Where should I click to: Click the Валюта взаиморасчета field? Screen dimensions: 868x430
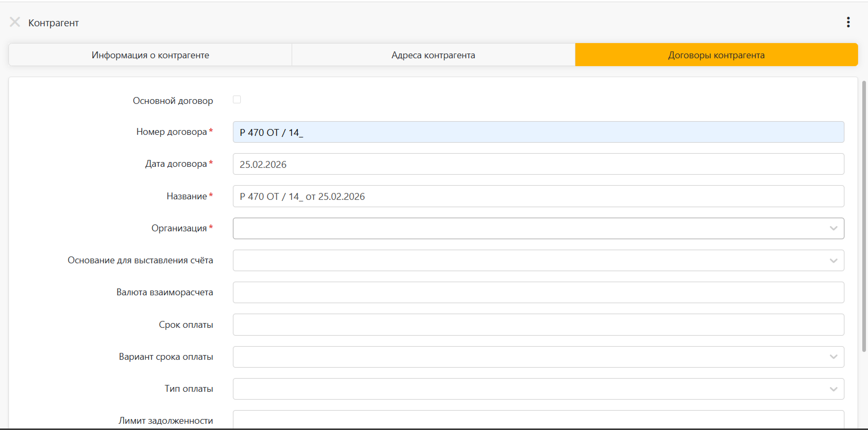[x=538, y=293]
